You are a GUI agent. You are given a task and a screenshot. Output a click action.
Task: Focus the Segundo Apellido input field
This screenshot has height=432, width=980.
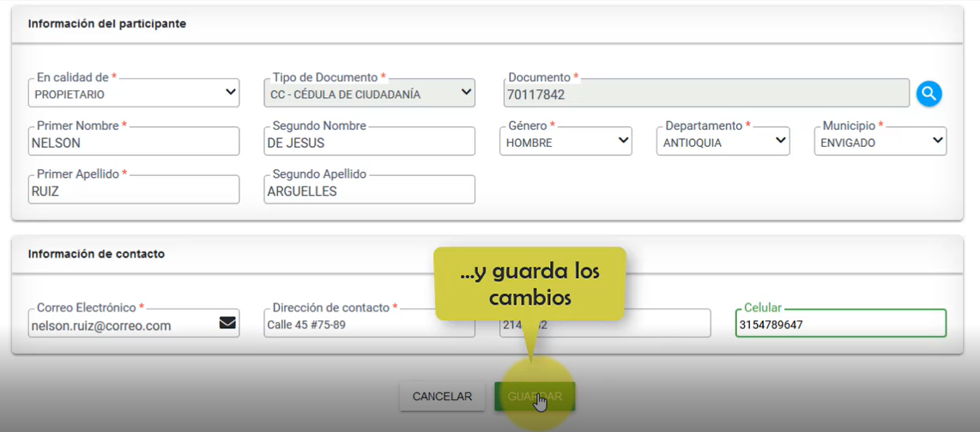click(369, 191)
